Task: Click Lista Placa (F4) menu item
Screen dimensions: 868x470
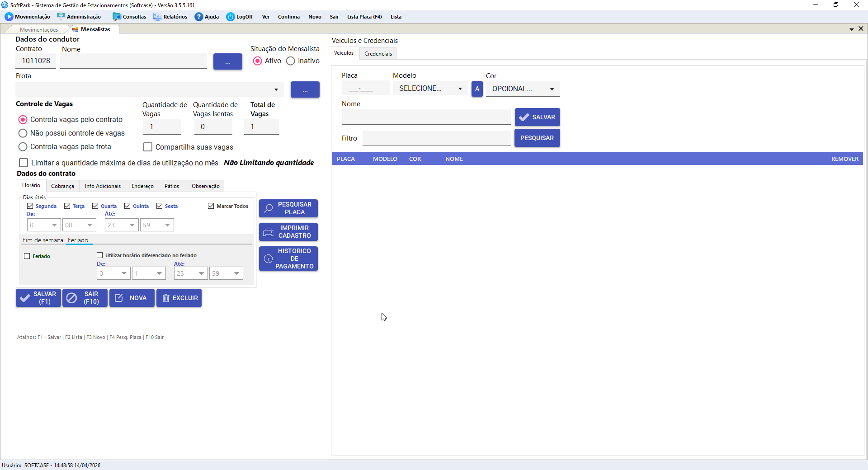Action: coord(364,17)
